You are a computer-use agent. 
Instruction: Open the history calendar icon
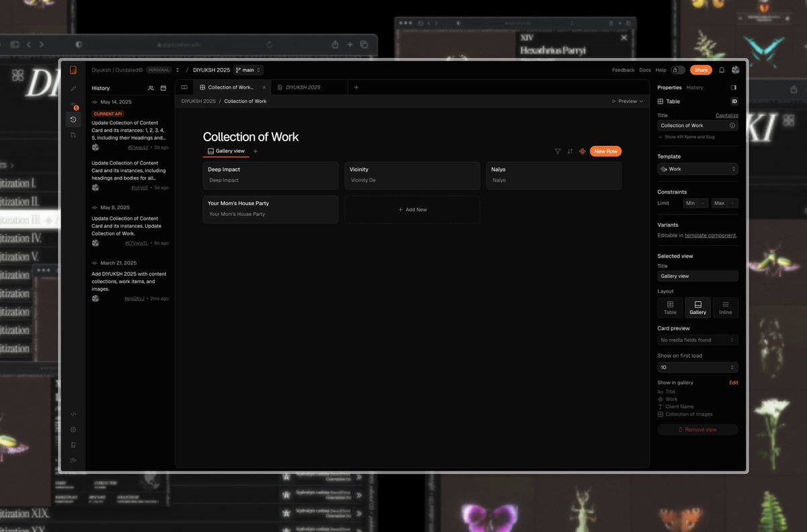[x=163, y=88]
